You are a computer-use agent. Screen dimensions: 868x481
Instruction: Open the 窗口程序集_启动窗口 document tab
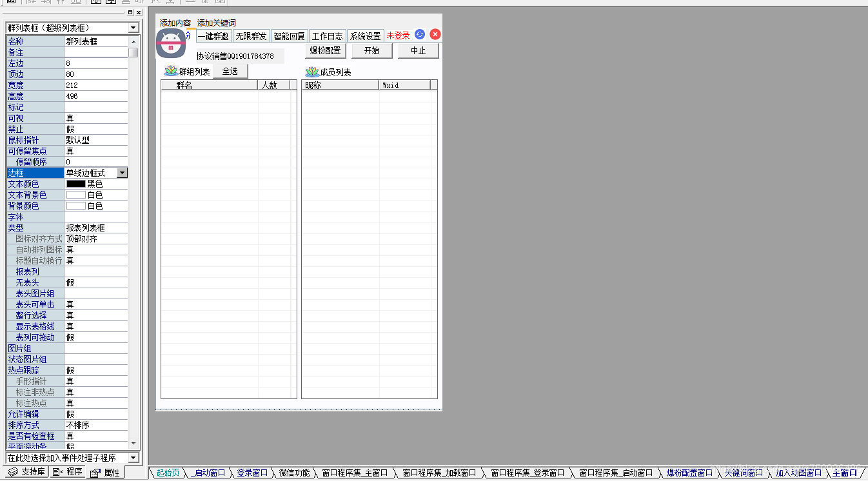click(616, 473)
